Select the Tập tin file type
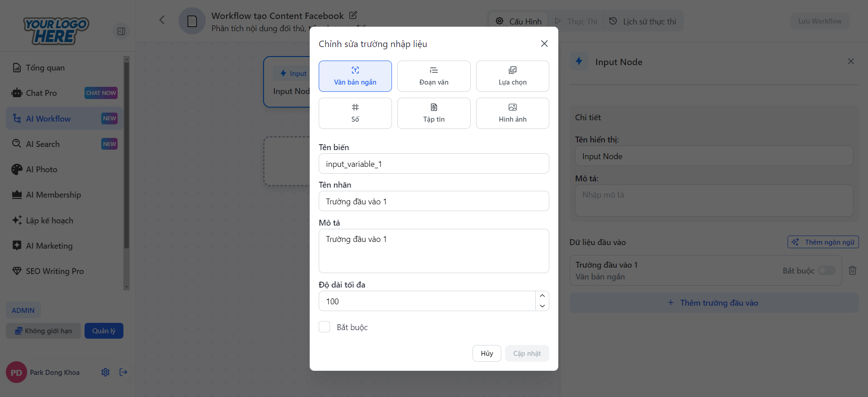 point(434,113)
